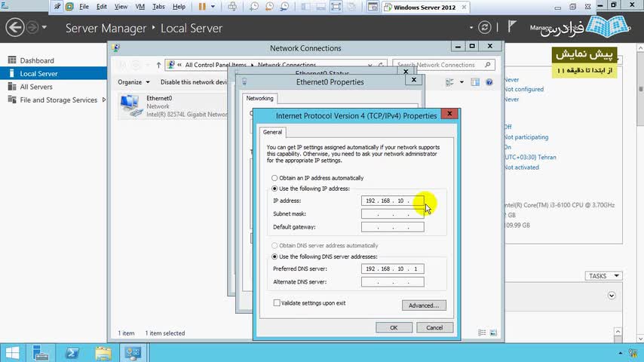The image size is (644, 362).
Task: Click Not activated link
Action: [x=522, y=167]
